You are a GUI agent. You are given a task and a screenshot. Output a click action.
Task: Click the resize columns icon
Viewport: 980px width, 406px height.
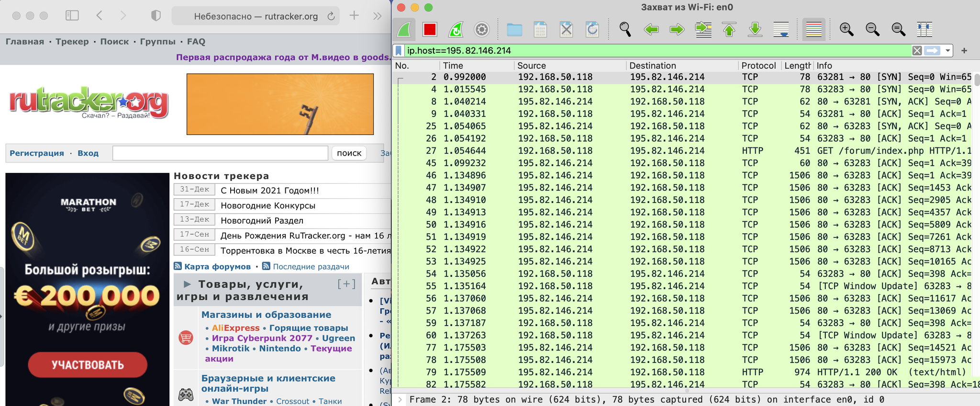924,30
